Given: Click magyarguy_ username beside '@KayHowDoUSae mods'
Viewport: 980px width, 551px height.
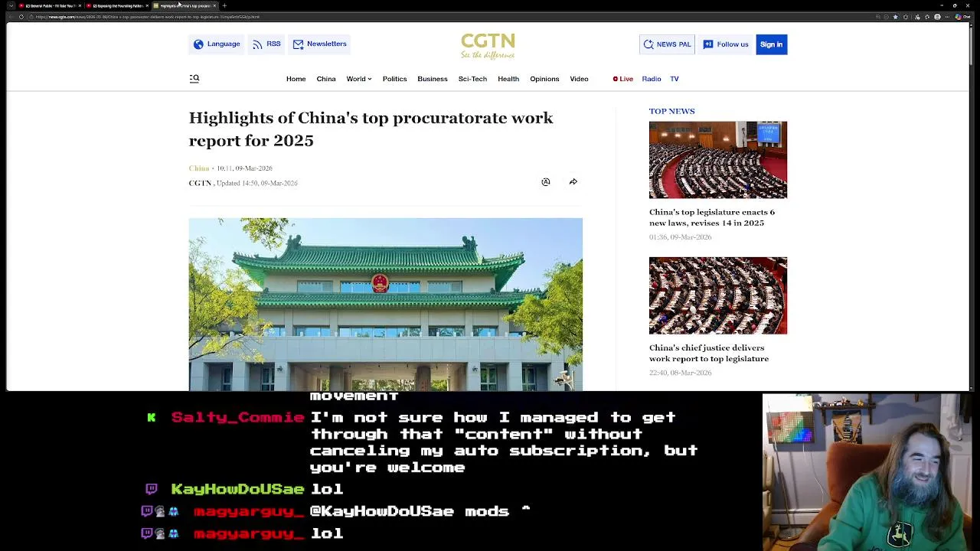Looking at the screenshot, I should click(x=249, y=511).
